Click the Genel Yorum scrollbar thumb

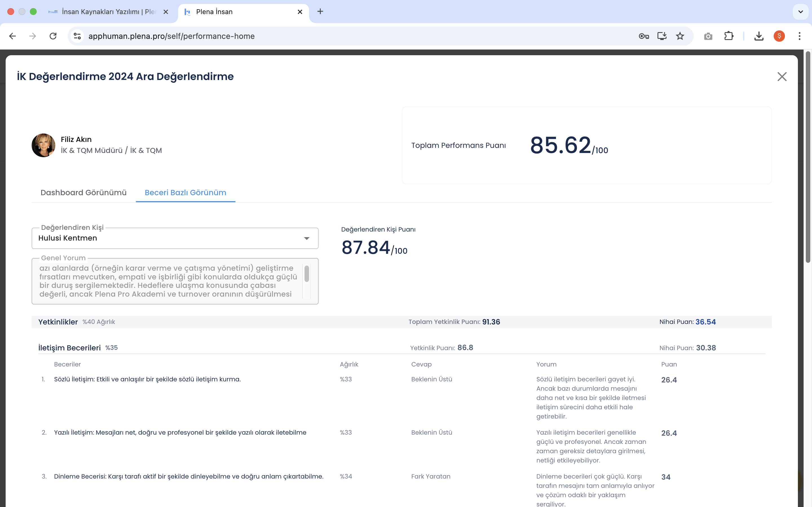tap(306, 273)
